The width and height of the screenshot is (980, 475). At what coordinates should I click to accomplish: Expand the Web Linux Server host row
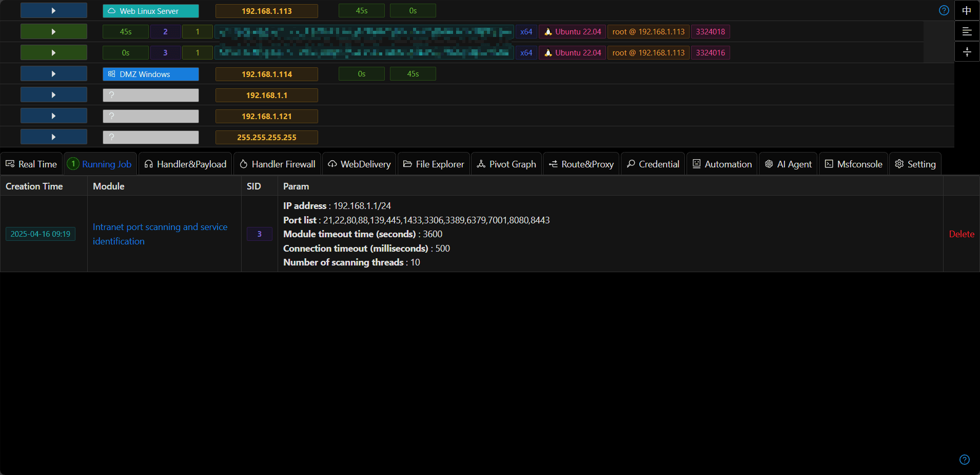point(54,11)
